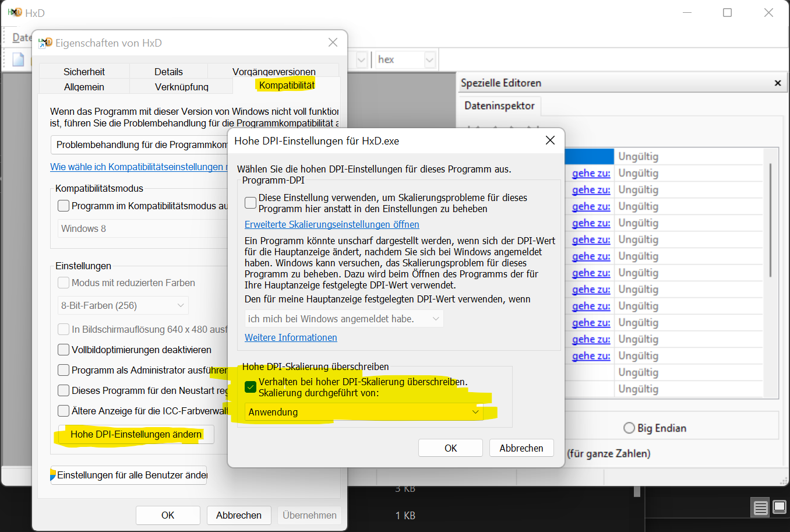Close the Eigenschaften von HxD dialog
Viewport: 790px width, 532px height.
coord(333,43)
